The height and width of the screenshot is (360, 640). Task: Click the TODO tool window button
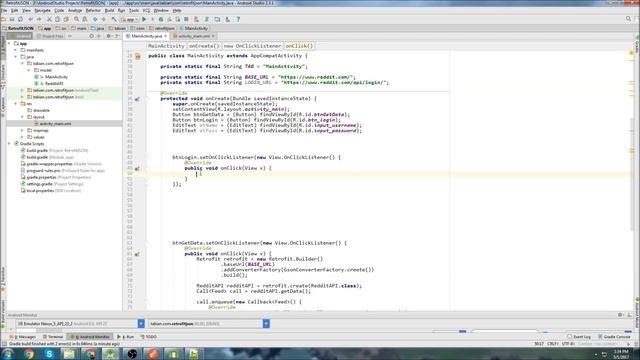point(149,337)
